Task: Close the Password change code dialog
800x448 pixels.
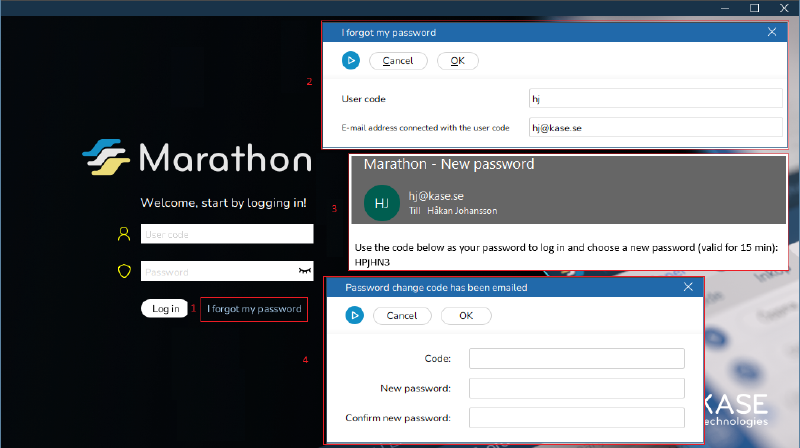Action: (688, 287)
